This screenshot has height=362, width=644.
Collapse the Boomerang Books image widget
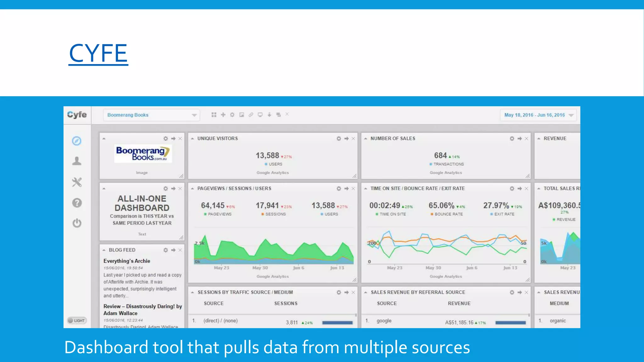click(x=104, y=139)
